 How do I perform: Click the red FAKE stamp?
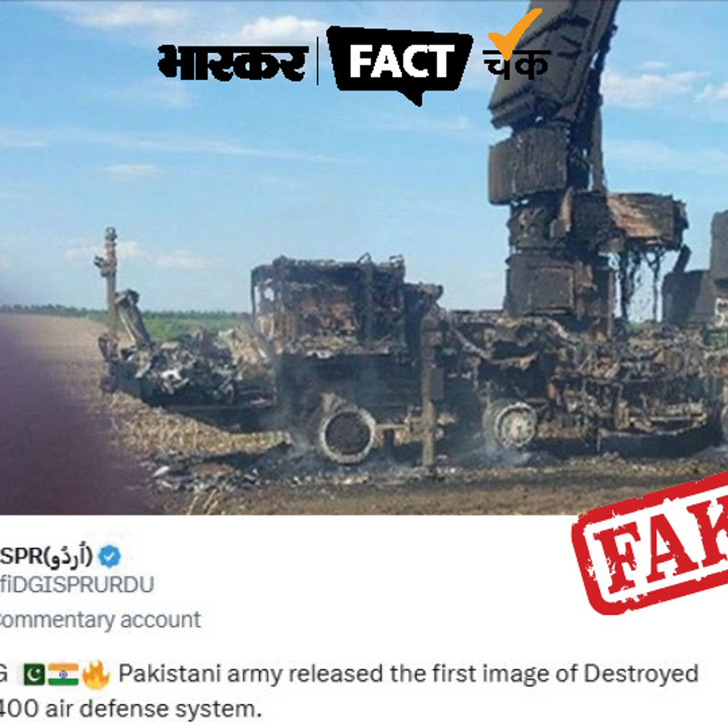tap(652, 544)
